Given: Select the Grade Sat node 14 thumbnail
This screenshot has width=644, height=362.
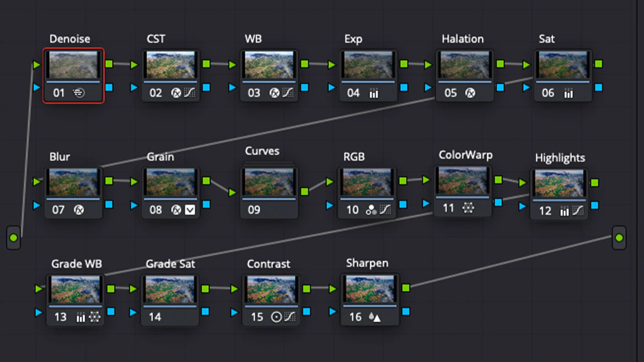Looking at the screenshot, I should point(170,290).
